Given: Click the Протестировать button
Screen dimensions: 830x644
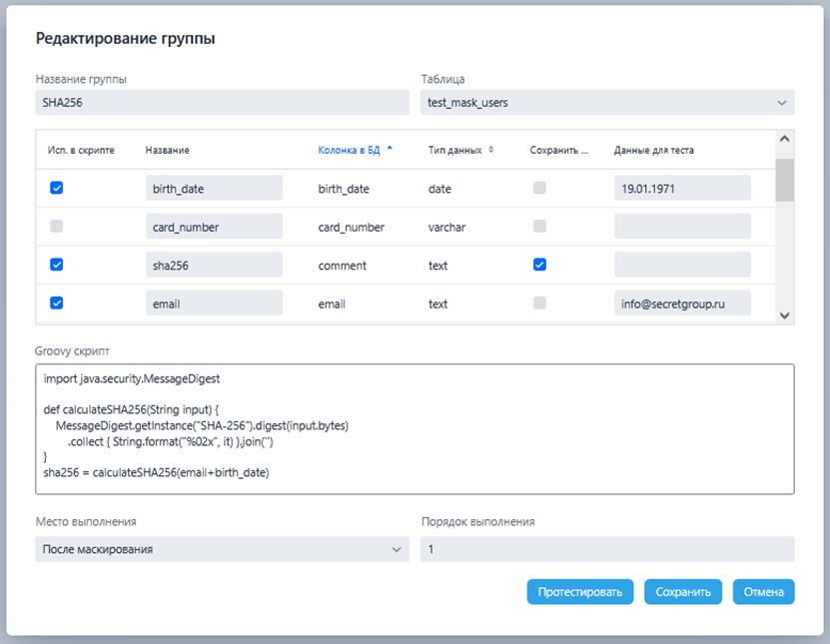Looking at the screenshot, I should 580,592.
